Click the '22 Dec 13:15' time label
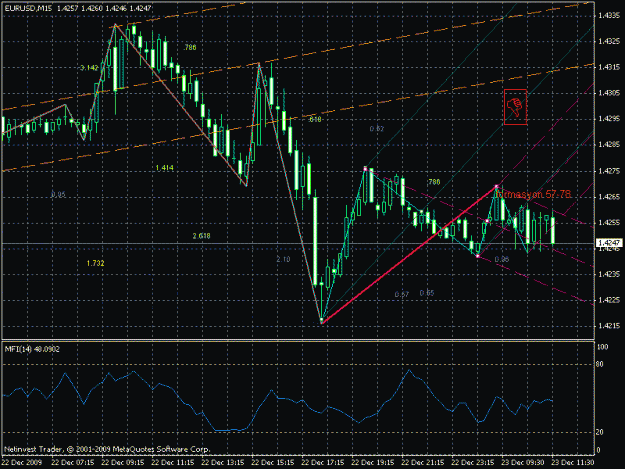The height and width of the screenshot is (469, 625). tap(223, 463)
